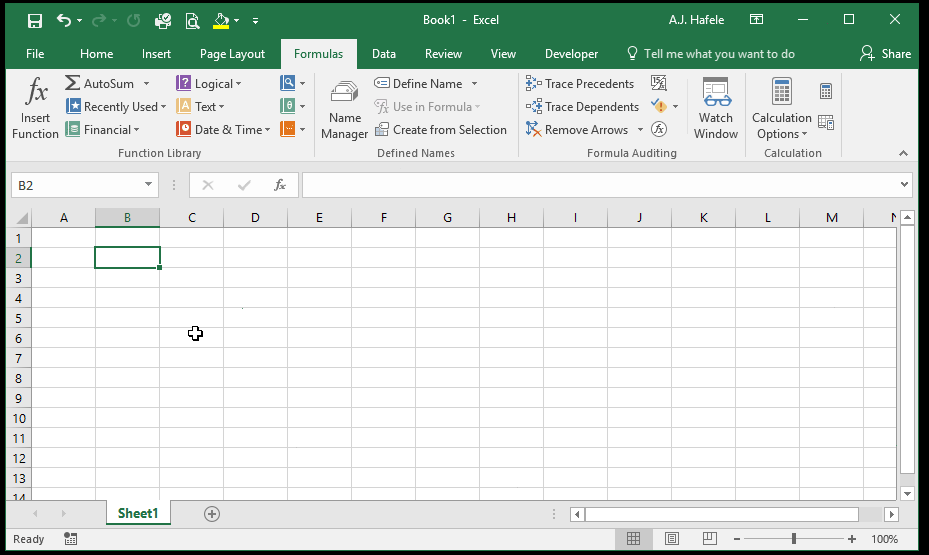Select column D header
The width and height of the screenshot is (929, 555).
tap(255, 218)
